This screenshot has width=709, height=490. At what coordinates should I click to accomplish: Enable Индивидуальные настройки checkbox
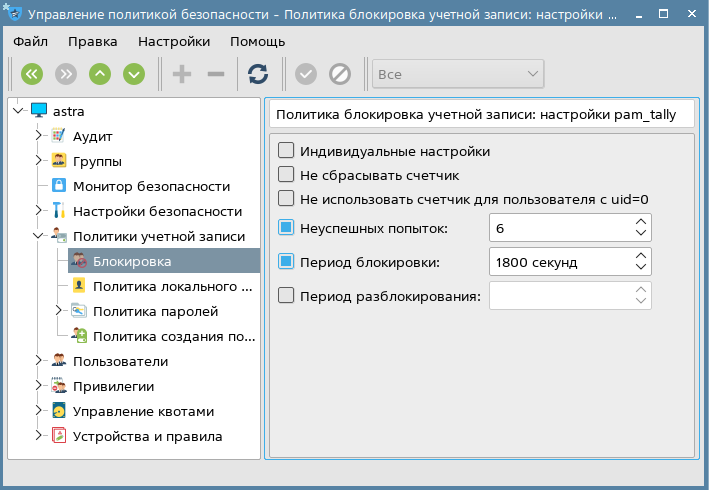286,151
